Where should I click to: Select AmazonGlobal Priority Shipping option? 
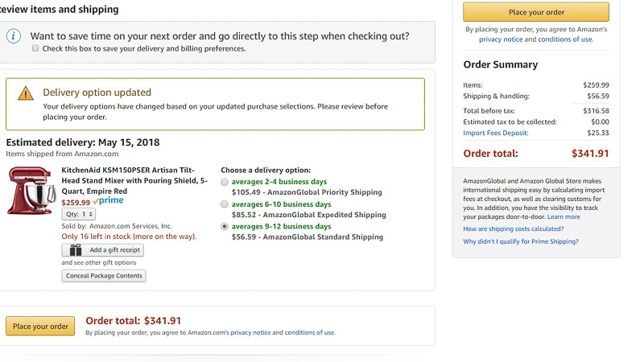tap(225, 183)
